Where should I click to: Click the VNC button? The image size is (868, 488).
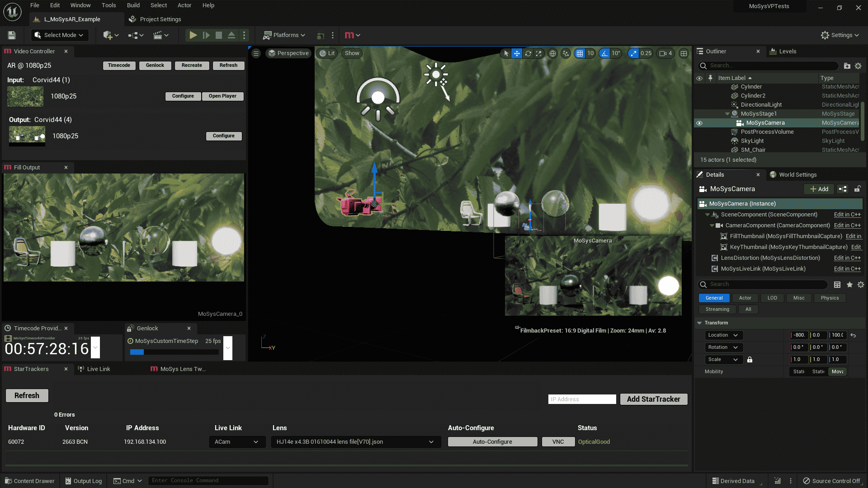point(558,442)
